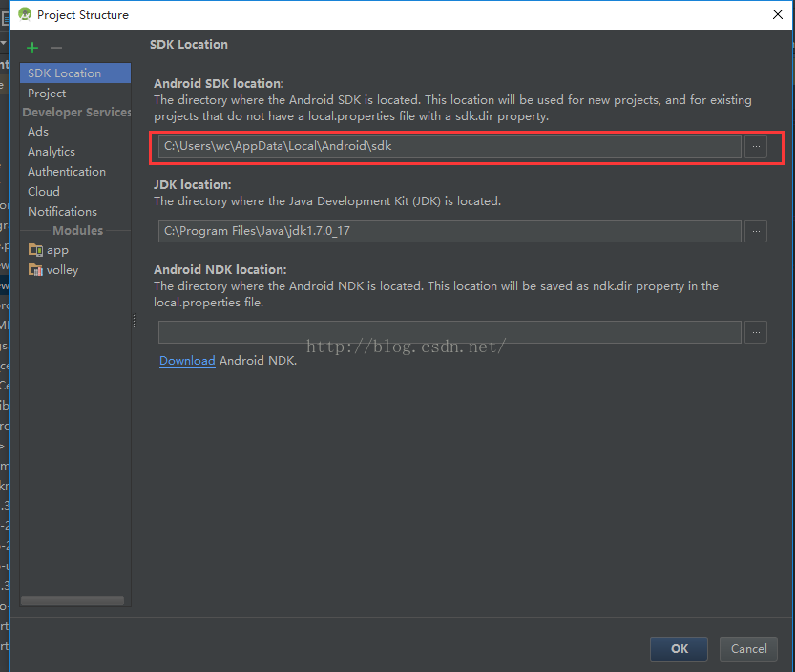
Task: Browse for JDK location folder
Action: 756,231
